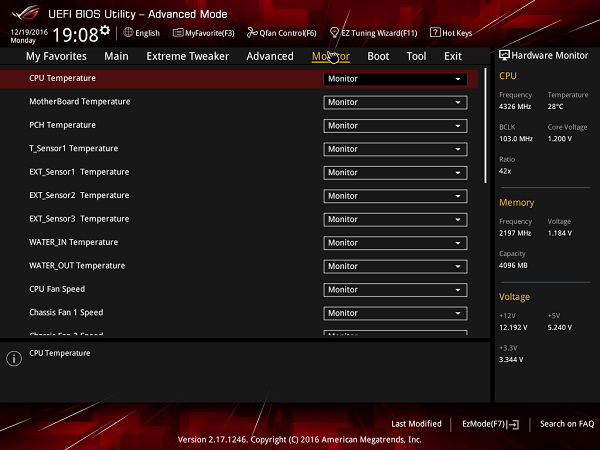Viewport: 600px width, 450px height.
Task: Click the T_Sensor1 Temperature label
Action: pos(73,148)
